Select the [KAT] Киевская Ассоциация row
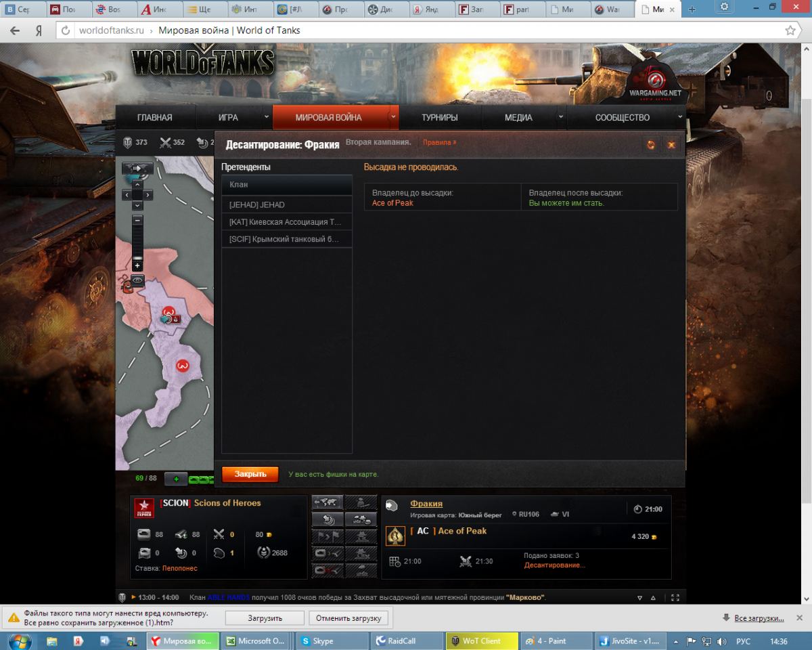This screenshot has height=650, width=812. (x=287, y=222)
